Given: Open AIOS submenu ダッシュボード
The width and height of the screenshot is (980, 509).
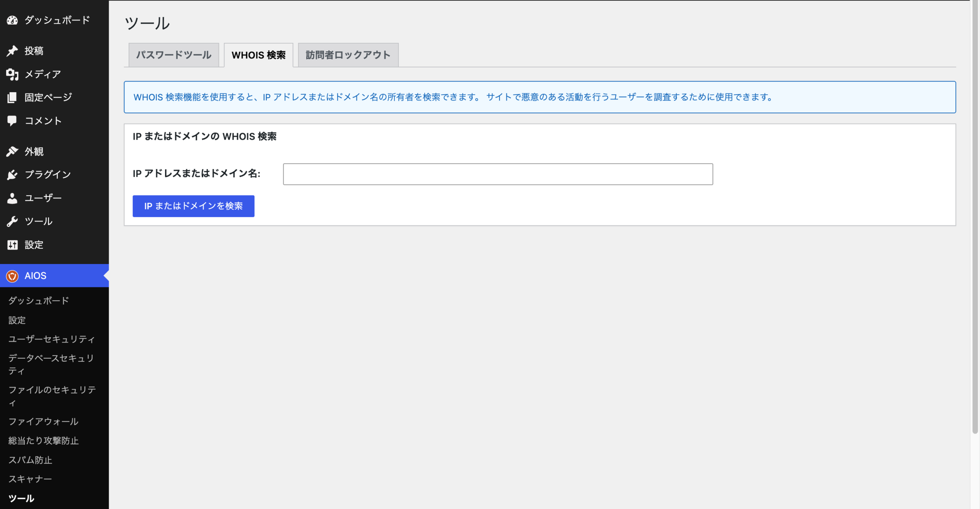Looking at the screenshot, I should (x=39, y=301).
